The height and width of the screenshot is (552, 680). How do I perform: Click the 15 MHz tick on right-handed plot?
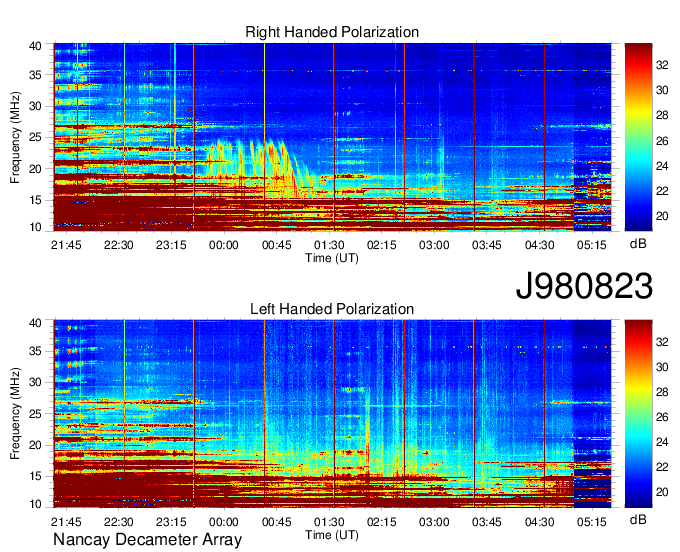(x=36, y=200)
